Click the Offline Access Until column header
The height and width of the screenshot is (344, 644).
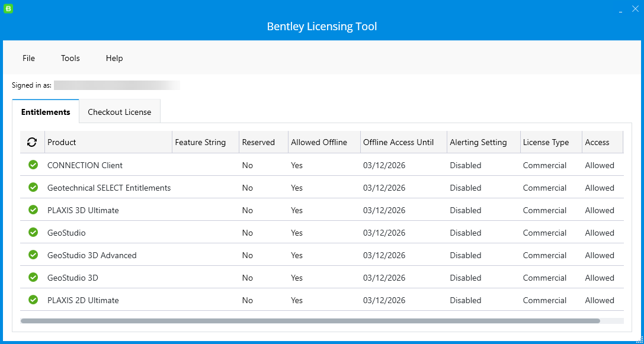click(398, 142)
